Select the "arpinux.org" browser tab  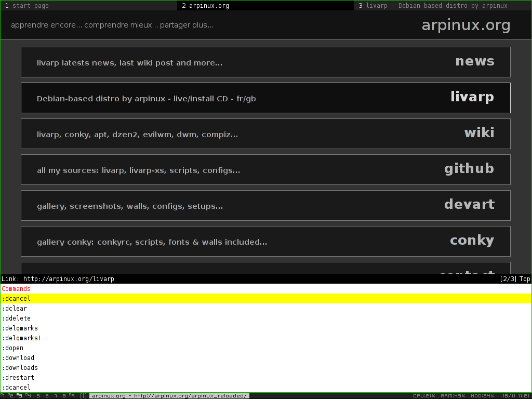point(265,5)
